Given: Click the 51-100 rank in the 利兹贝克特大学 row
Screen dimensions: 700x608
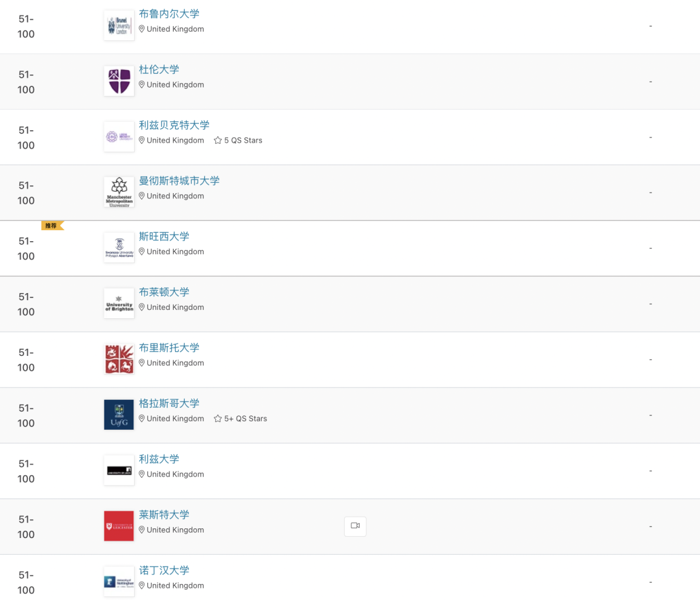Looking at the screenshot, I should pos(26,137).
